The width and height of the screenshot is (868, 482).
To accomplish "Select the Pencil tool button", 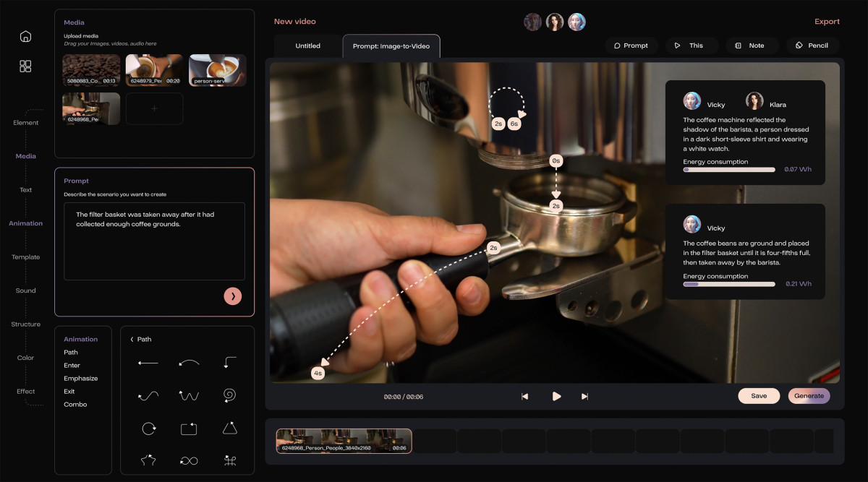I will point(812,46).
